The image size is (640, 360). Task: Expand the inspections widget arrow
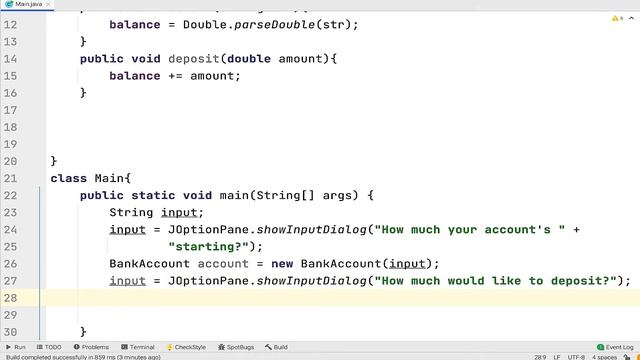[631, 18]
